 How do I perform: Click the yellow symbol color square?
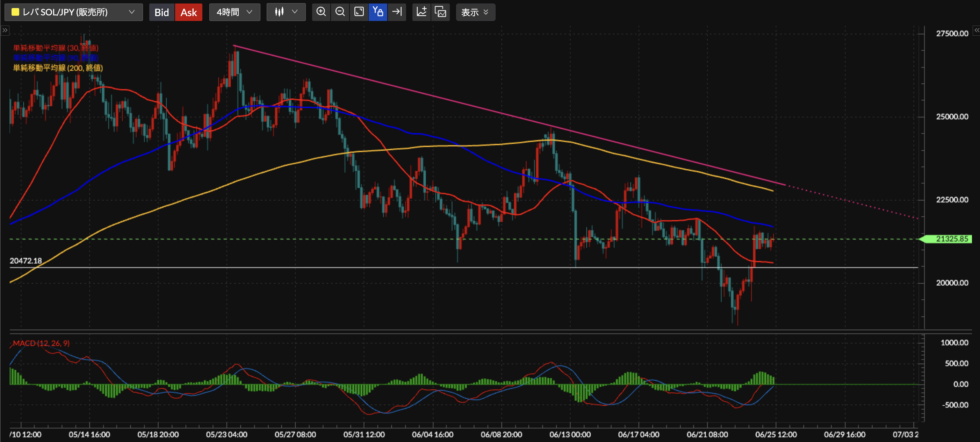pos(15,12)
